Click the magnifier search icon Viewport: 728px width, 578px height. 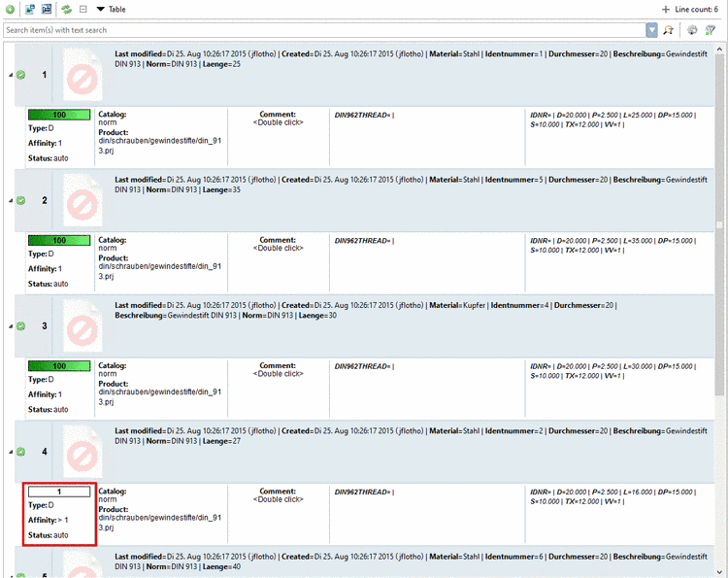[x=669, y=30]
